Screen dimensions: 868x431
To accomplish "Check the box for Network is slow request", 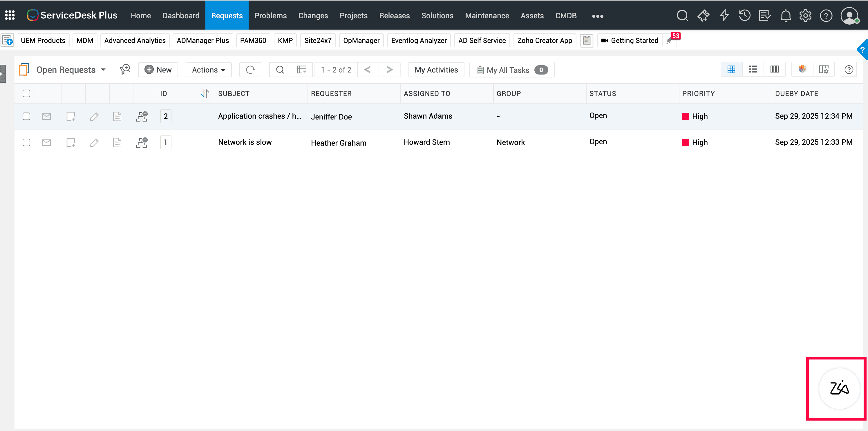I will coord(26,142).
